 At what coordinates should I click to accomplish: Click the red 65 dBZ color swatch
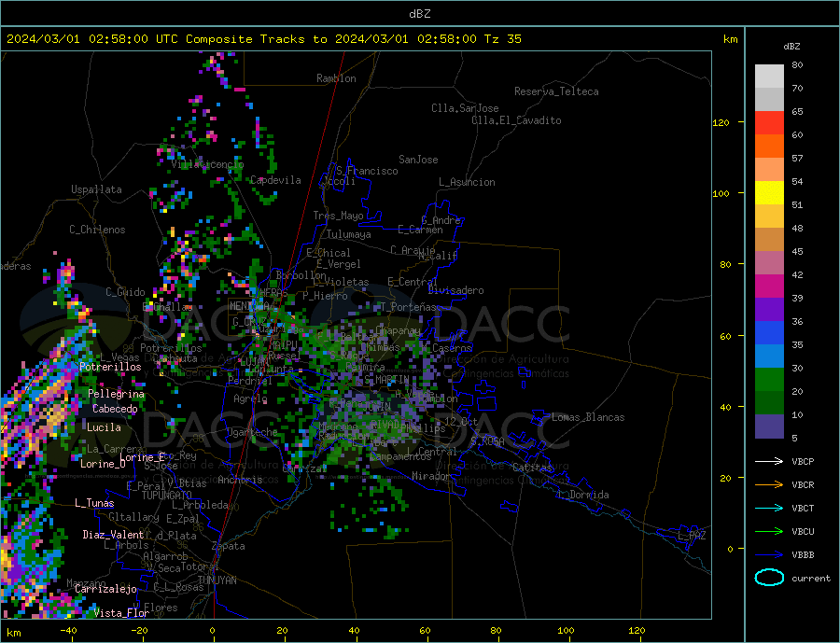769,122
